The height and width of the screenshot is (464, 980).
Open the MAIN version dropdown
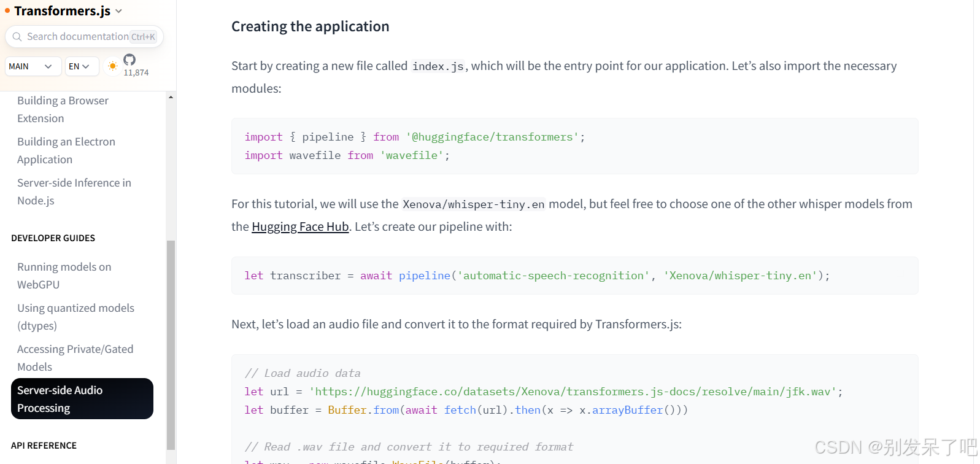click(x=33, y=66)
